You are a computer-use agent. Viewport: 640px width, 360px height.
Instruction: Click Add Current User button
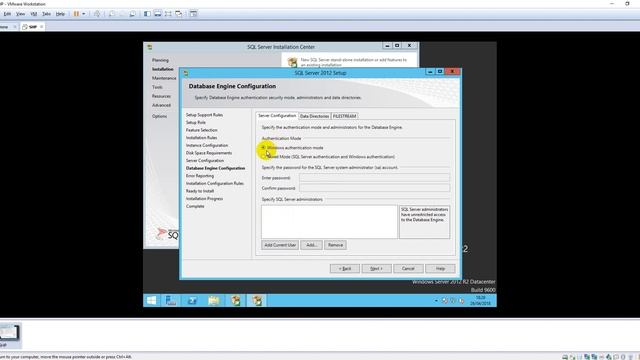[x=280, y=245]
